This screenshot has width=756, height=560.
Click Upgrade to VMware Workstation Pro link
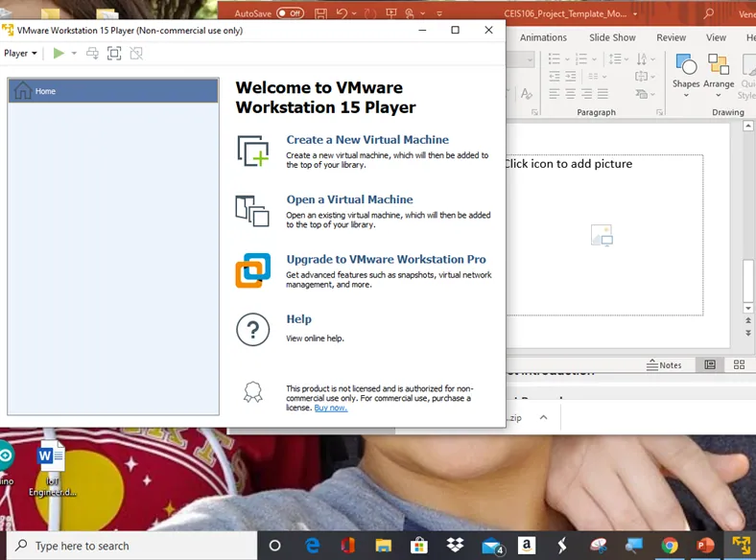pos(387,259)
